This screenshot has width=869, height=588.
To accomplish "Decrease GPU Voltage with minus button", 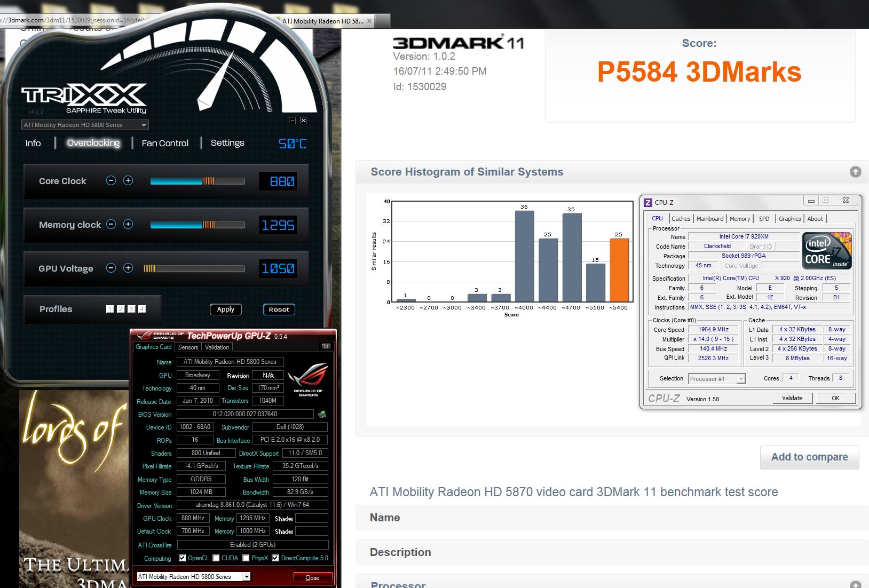I will pos(111,268).
